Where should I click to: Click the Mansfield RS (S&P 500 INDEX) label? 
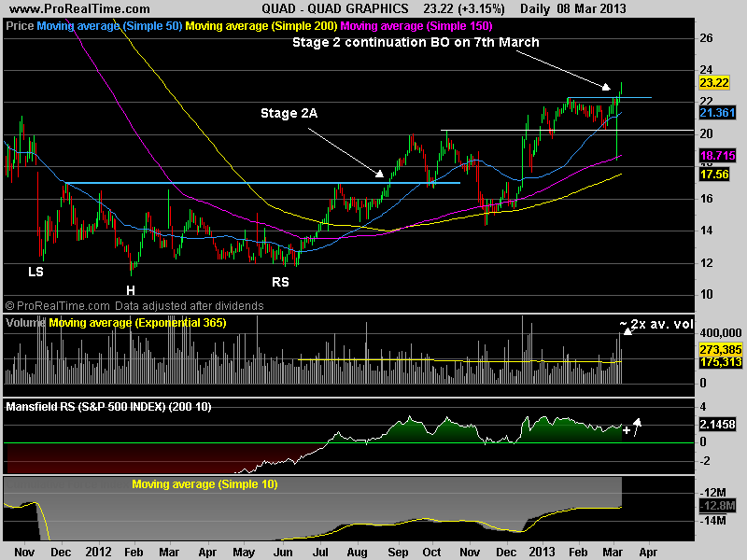108,407
